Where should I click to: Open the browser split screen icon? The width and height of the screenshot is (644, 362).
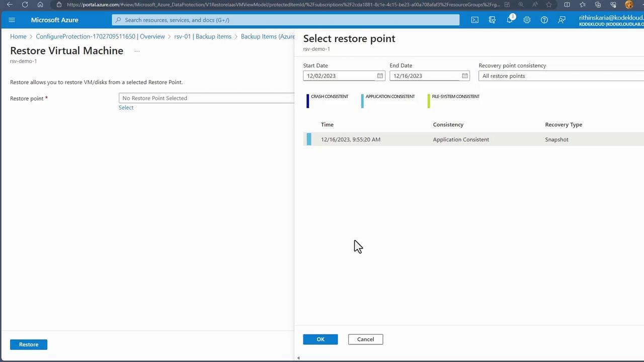pyautogui.click(x=567, y=5)
